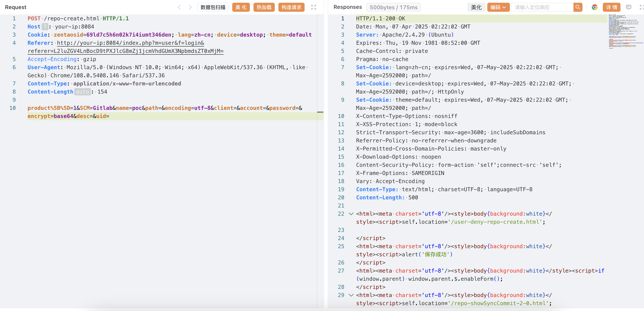Click the 数据包扫描 packet scan button
The height and width of the screenshot is (311, 644).
[213, 7]
